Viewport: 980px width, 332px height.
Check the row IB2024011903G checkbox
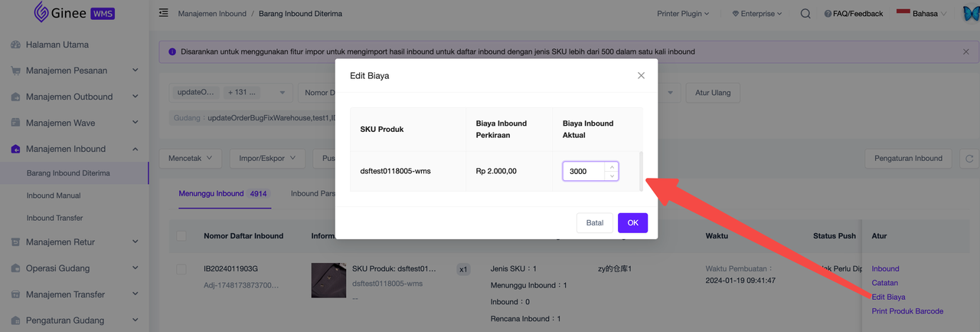tap(181, 269)
